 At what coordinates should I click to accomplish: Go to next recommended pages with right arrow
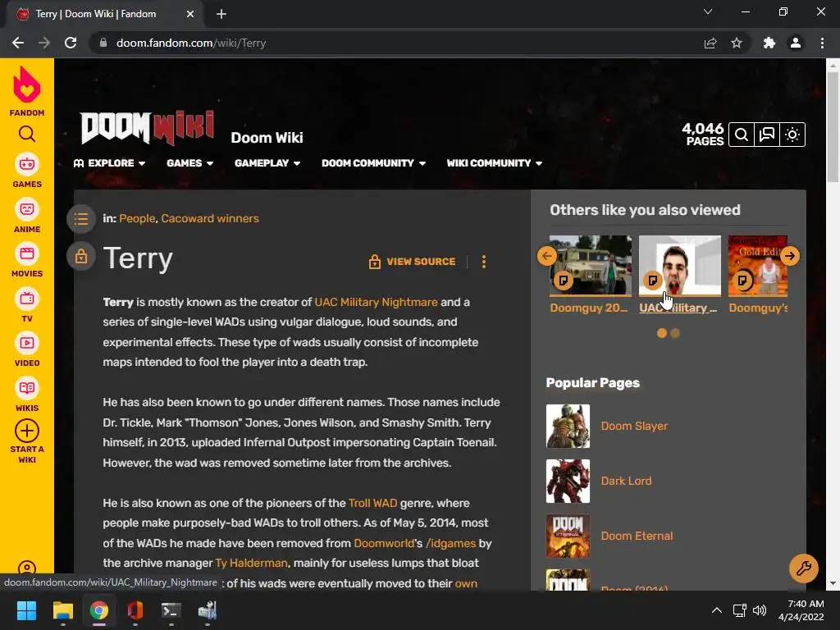coord(790,256)
